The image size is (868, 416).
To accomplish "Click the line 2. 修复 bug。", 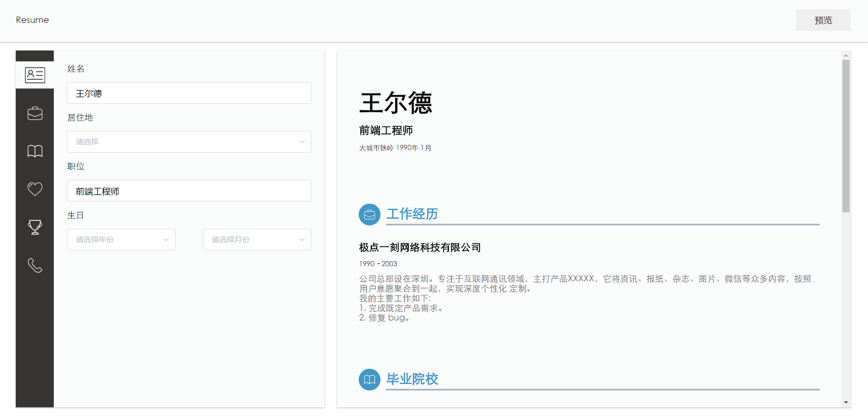I will [384, 318].
